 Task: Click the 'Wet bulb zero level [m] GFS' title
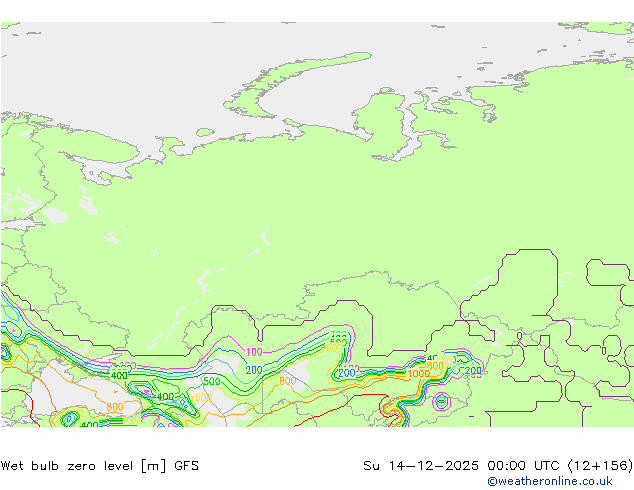click(100, 466)
